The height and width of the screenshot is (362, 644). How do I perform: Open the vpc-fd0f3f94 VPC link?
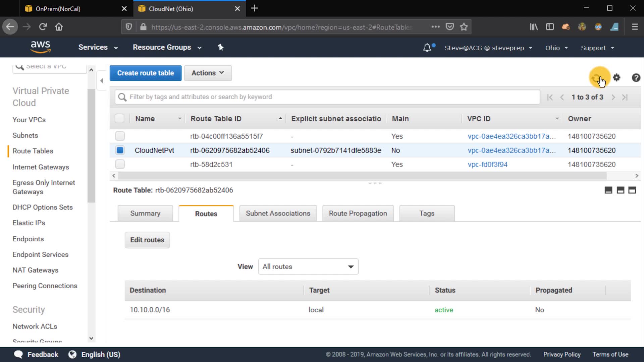pyautogui.click(x=487, y=164)
